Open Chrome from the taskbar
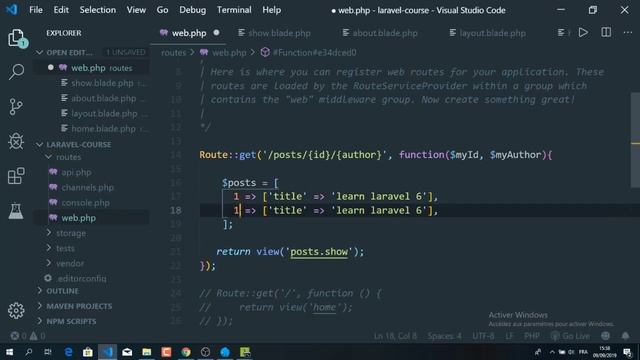 point(186,352)
